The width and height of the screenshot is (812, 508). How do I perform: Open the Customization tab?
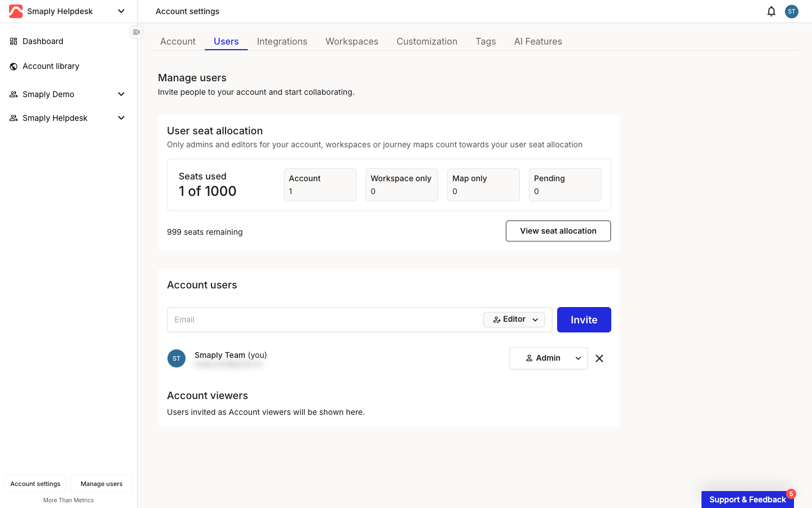[427, 41]
